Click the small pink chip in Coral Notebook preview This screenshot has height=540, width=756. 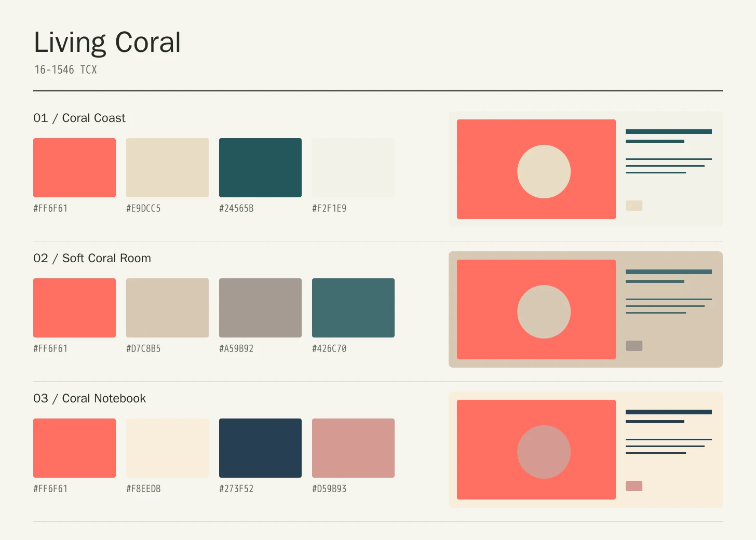(x=634, y=486)
